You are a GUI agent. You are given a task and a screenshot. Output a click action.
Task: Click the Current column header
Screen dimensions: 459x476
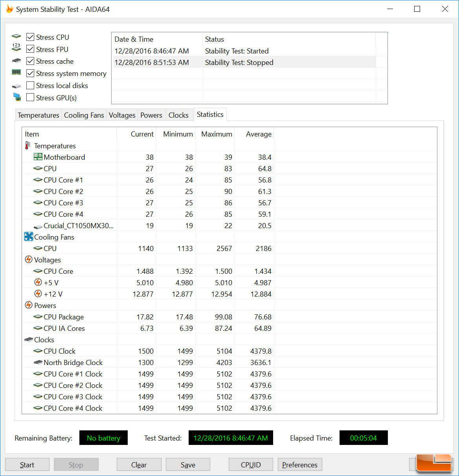pos(136,134)
